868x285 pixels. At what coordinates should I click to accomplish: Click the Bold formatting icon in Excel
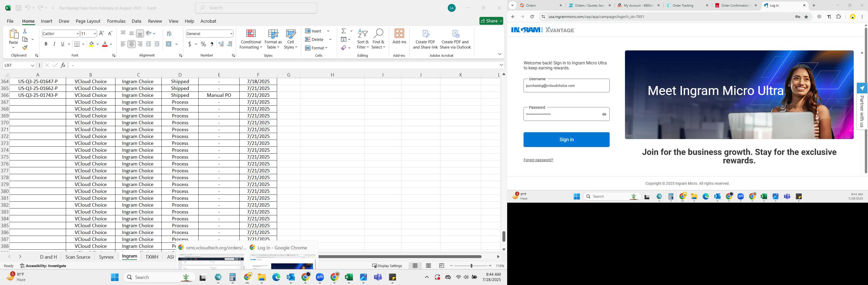(x=46, y=44)
